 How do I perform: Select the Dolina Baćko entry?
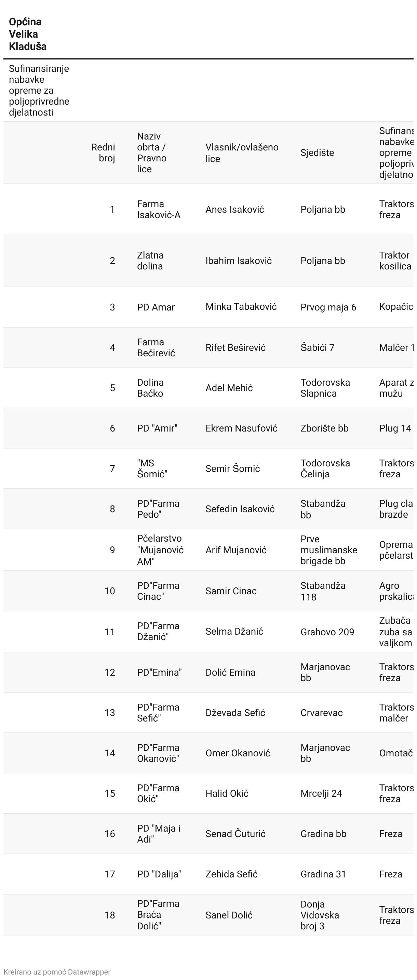click(x=150, y=388)
